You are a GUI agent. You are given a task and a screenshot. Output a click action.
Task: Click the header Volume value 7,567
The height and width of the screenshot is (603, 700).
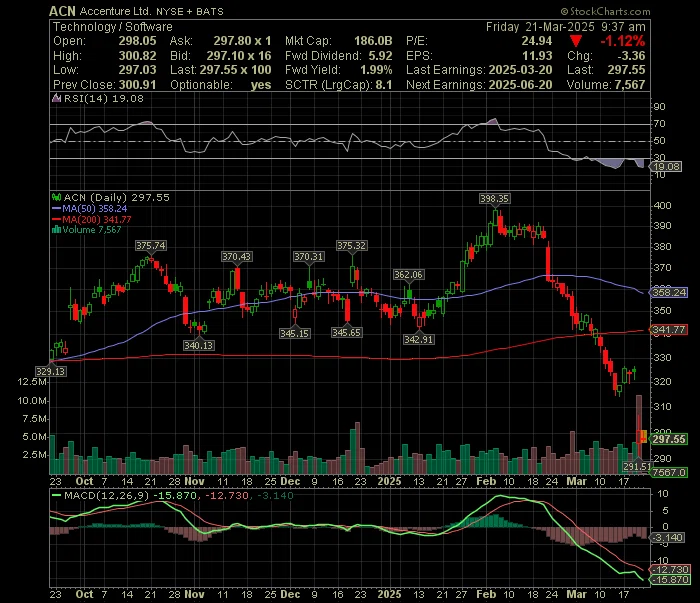pos(629,85)
